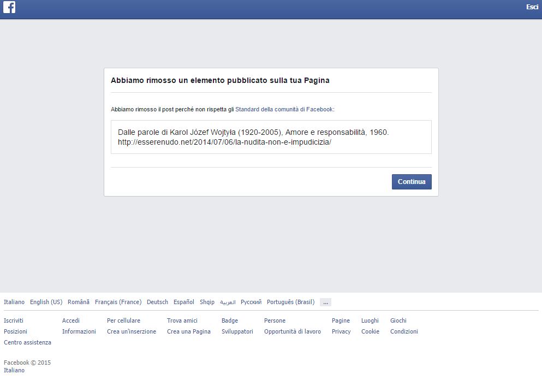The image size is (542, 392).
Task: Select Italiano language in top language row
Action: 14,302
